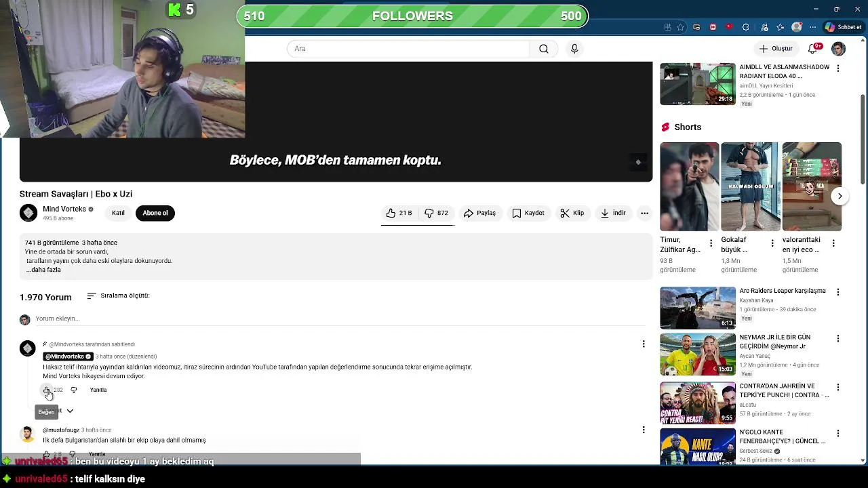Open the Sıralama ölçütü sort dropdown

[x=118, y=296]
